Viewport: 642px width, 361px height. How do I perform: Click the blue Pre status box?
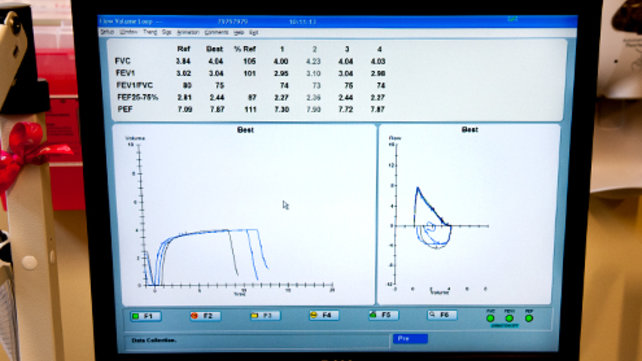tap(410, 338)
